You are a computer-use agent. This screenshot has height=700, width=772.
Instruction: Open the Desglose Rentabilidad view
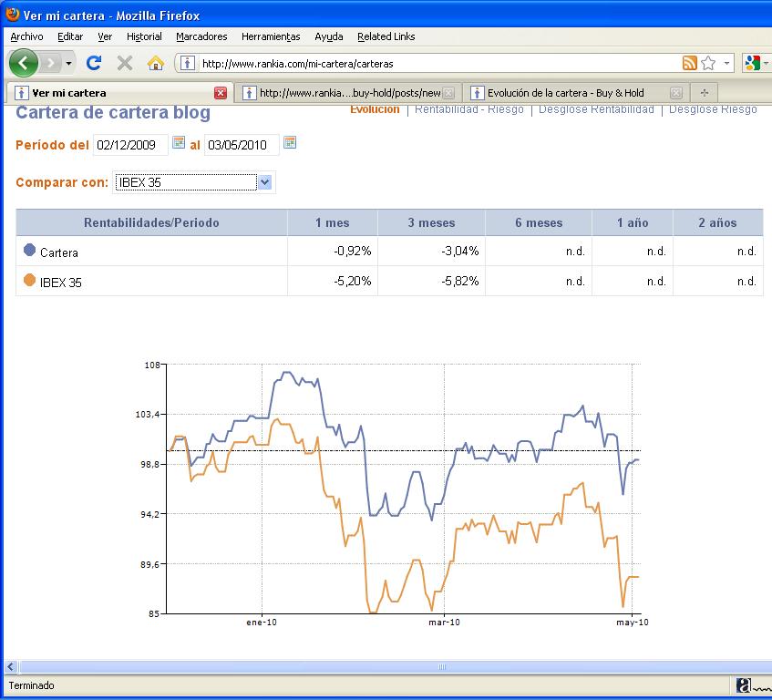pyautogui.click(x=596, y=109)
